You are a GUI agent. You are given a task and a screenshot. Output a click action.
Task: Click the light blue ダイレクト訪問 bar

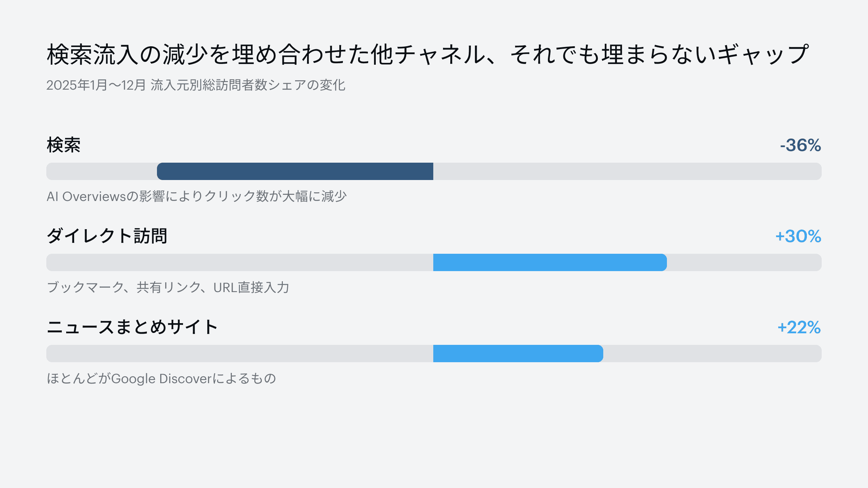[x=550, y=262]
